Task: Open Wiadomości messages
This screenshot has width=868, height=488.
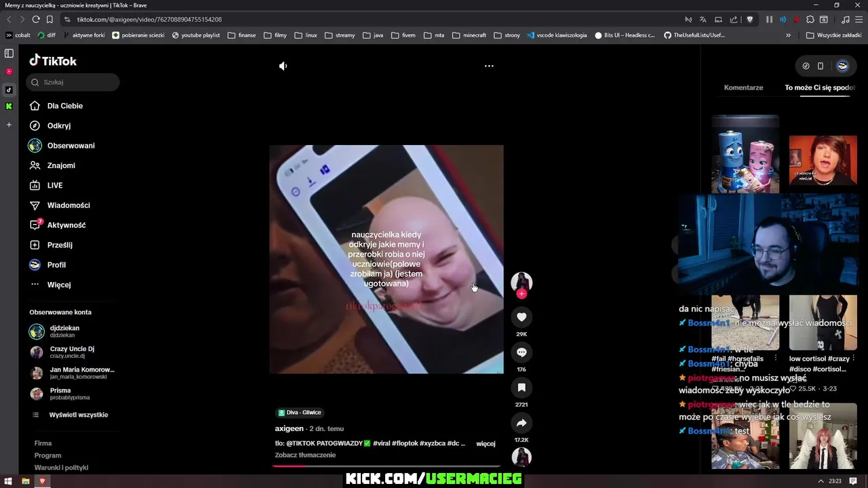Action: (68, 205)
